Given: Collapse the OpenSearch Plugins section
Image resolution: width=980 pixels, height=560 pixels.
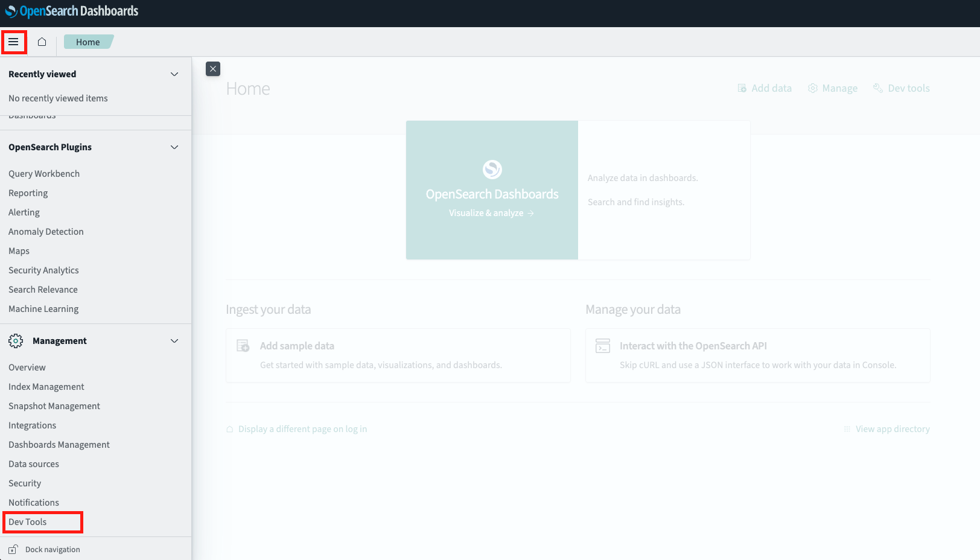Looking at the screenshot, I should click(x=174, y=147).
